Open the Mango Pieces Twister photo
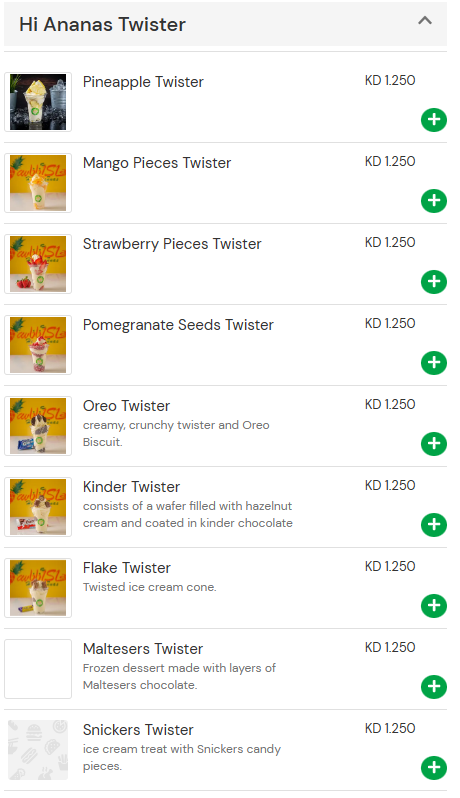The height and width of the screenshot is (798, 460). click(x=38, y=183)
